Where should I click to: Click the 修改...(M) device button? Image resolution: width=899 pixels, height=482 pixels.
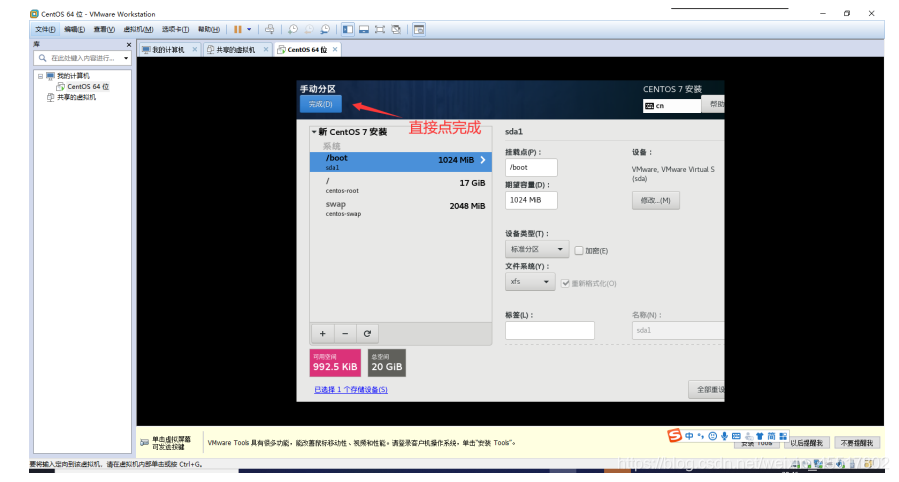pyautogui.click(x=656, y=201)
